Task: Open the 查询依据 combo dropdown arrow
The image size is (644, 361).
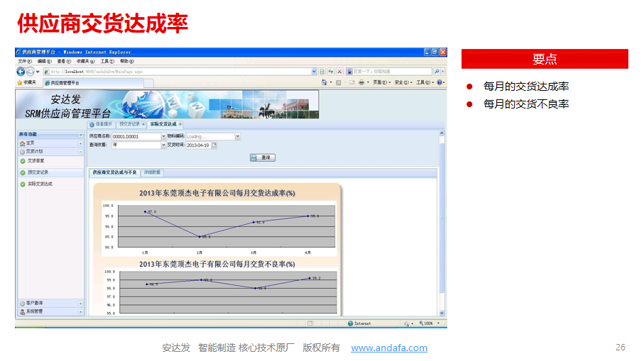Action: tap(163, 145)
